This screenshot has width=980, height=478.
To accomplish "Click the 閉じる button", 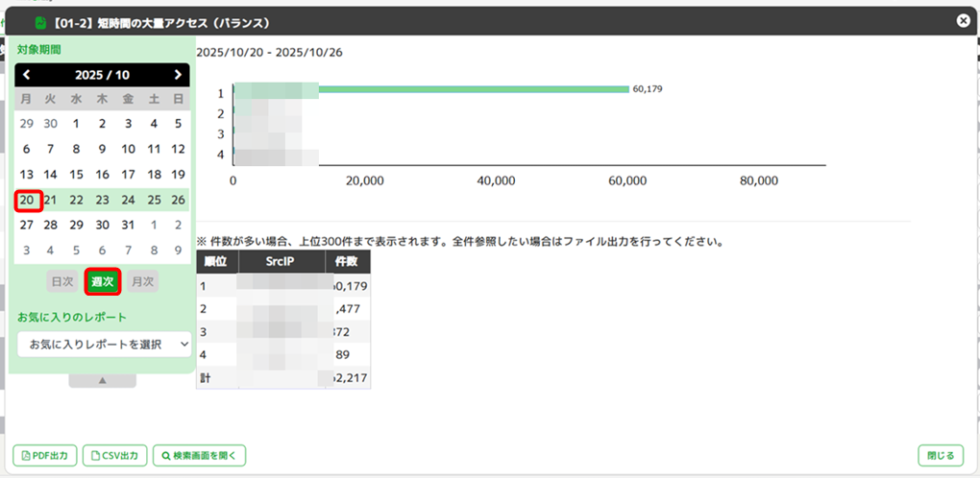I will 940,456.
